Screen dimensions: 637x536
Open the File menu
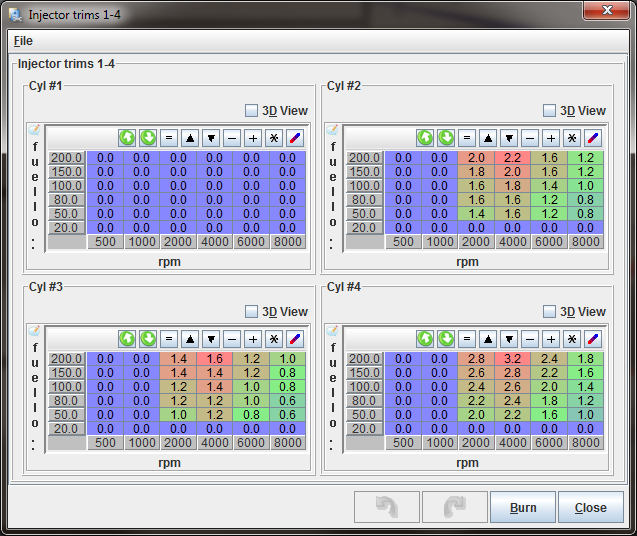tap(23, 41)
